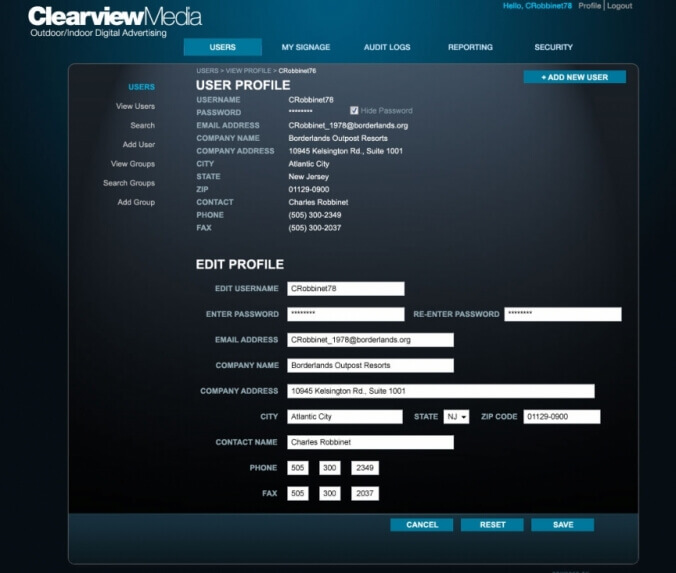
Task: Toggle the Hide Password checkbox
Action: 354,110
